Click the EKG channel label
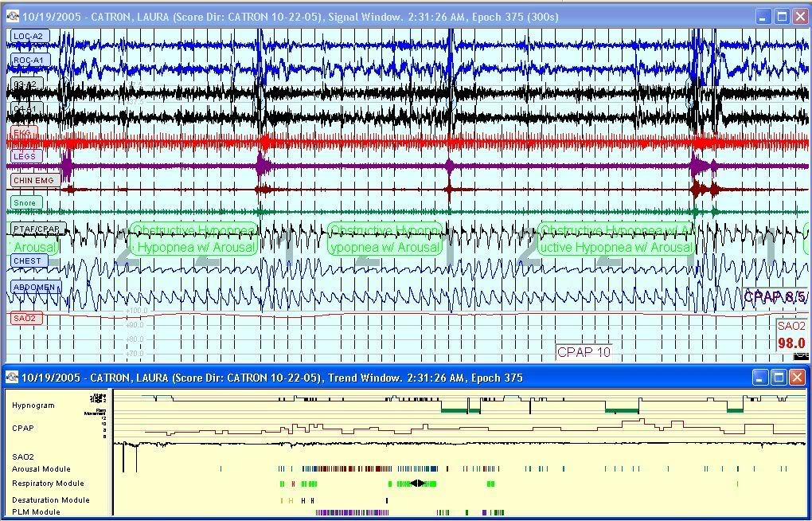 (22, 133)
